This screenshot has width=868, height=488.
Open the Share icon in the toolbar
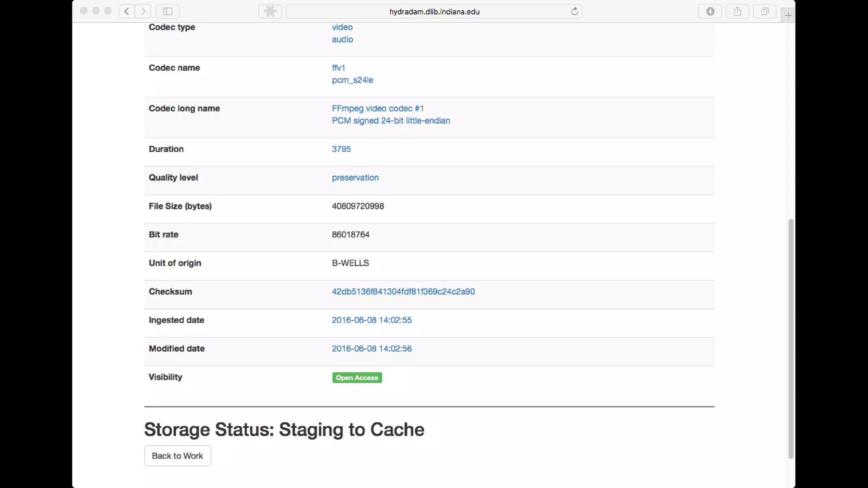[x=737, y=11]
